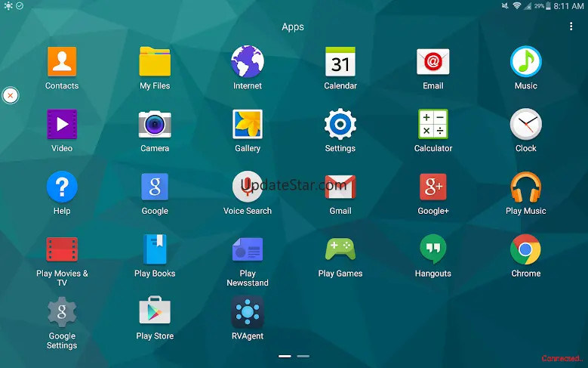This screenshot has width=588, height=368.
Task: Open the Hangouts app
Action: pos(433,249)
